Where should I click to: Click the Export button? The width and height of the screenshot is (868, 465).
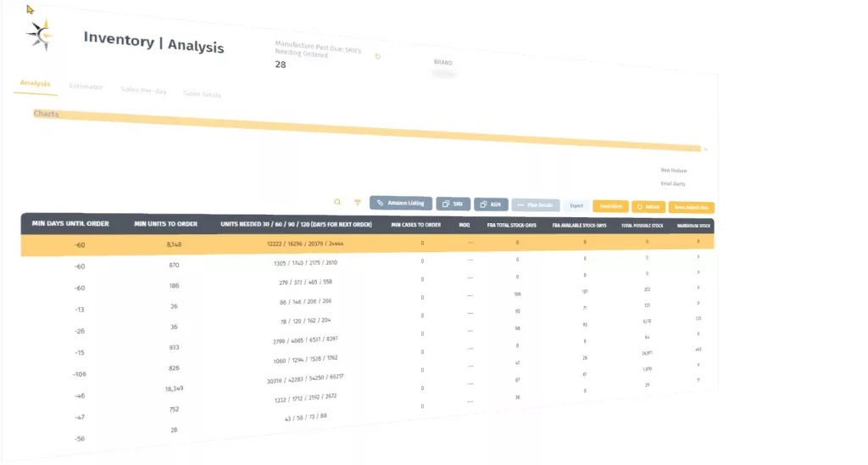pos(576,205)
